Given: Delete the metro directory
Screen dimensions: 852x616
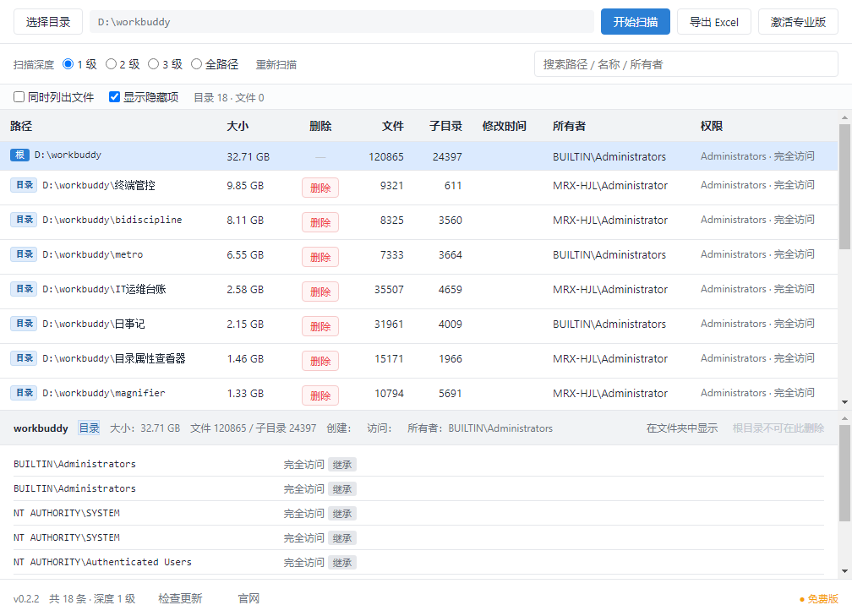Looking at the screenshot, I should point(320,258).
